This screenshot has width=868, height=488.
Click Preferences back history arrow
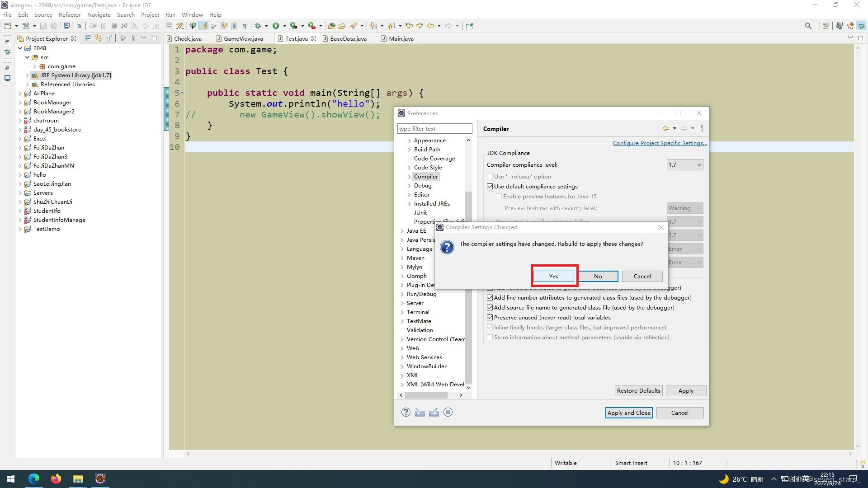point(666,128)
